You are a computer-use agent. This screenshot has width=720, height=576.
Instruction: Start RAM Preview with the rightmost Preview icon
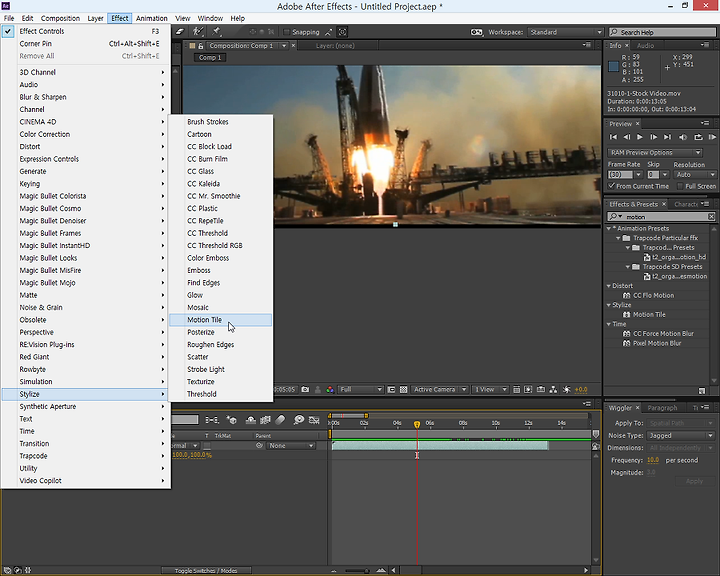pos(712,137)
